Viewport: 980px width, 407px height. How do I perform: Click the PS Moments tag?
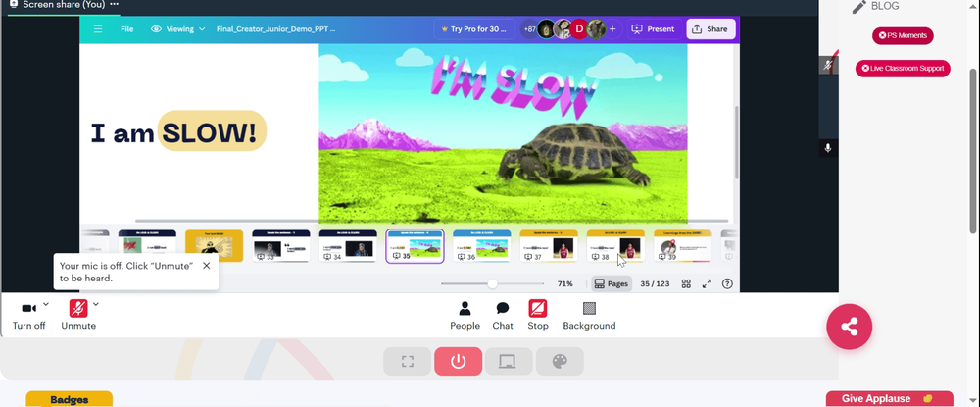(904, 35)
